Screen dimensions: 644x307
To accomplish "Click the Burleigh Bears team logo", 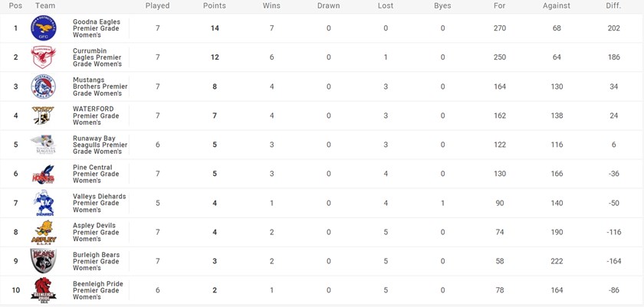I will [43, 261].
